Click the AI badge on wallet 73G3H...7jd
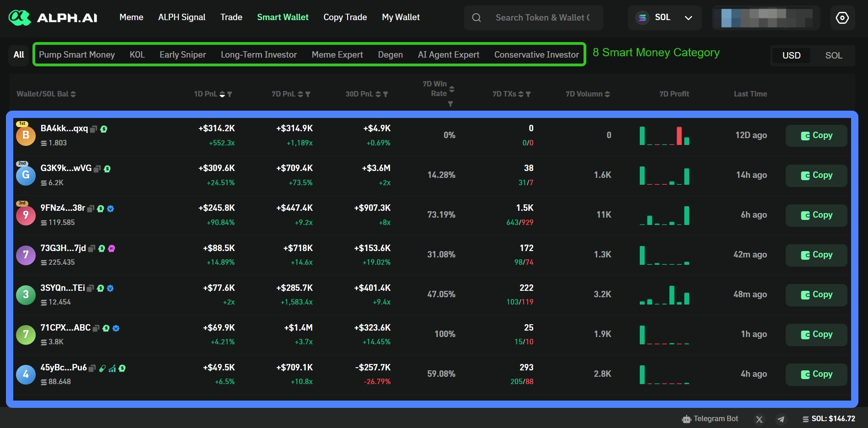 click(112, 248)
